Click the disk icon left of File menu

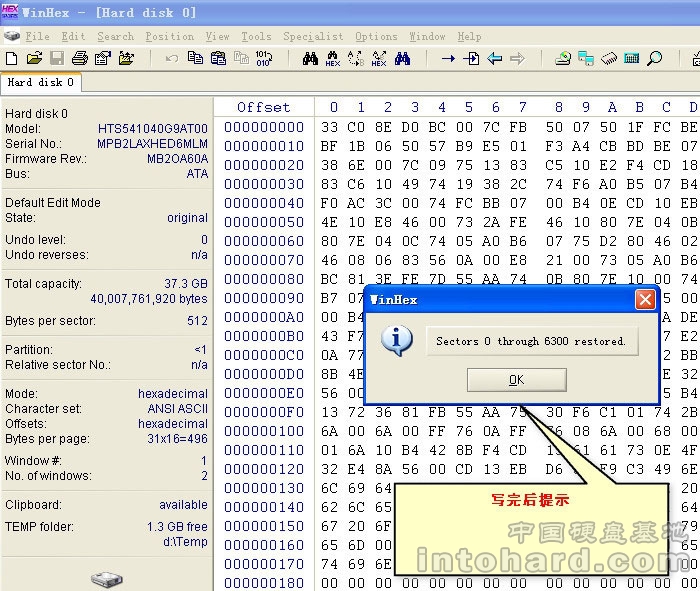(12, 36)
